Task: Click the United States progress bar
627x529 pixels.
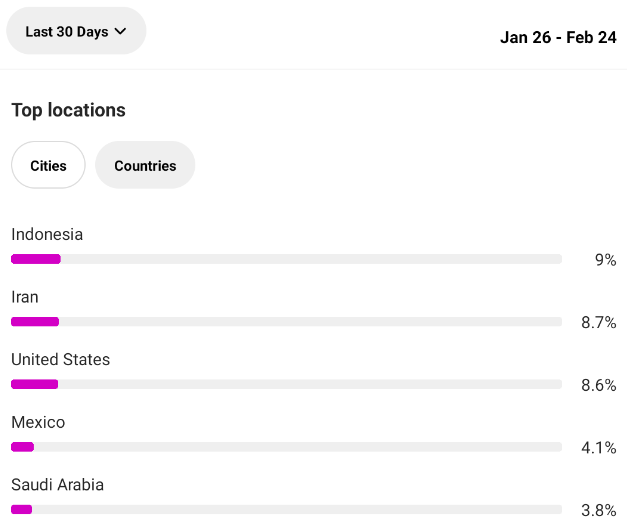Action: tap(286, 384)
